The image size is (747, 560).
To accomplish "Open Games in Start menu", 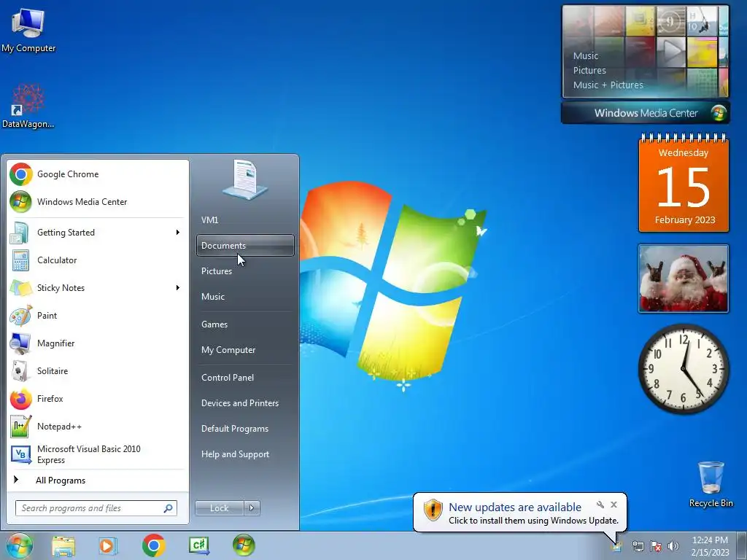I will pos(245,324).
